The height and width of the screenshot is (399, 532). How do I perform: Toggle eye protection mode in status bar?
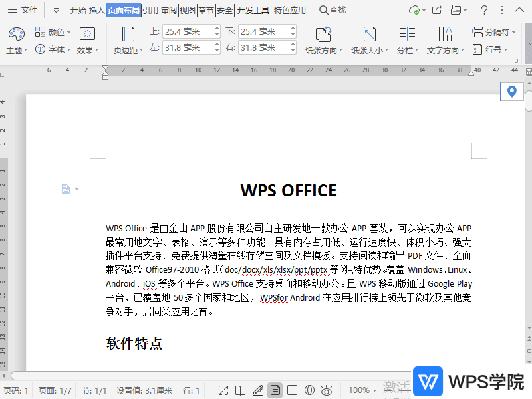click(x=326, y=390)
